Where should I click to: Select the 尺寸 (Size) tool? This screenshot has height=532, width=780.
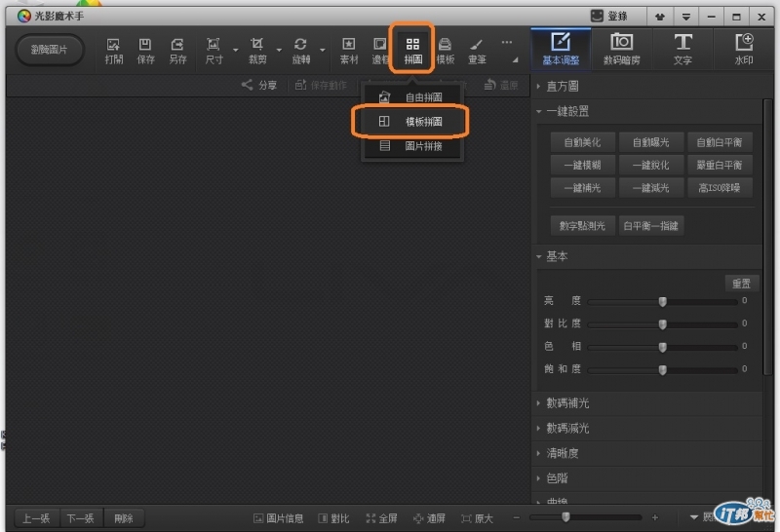click(x=214, y=52)
